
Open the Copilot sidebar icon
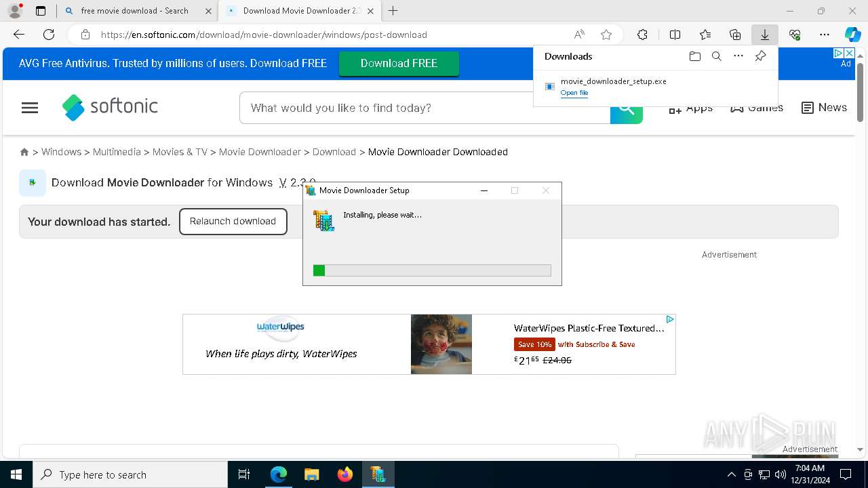pos(852,35)
